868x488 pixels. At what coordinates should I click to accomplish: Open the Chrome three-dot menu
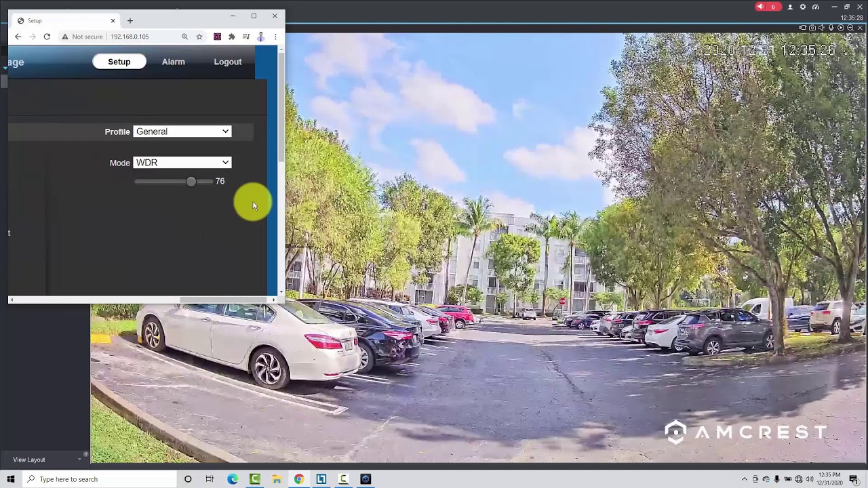point(275,37)
